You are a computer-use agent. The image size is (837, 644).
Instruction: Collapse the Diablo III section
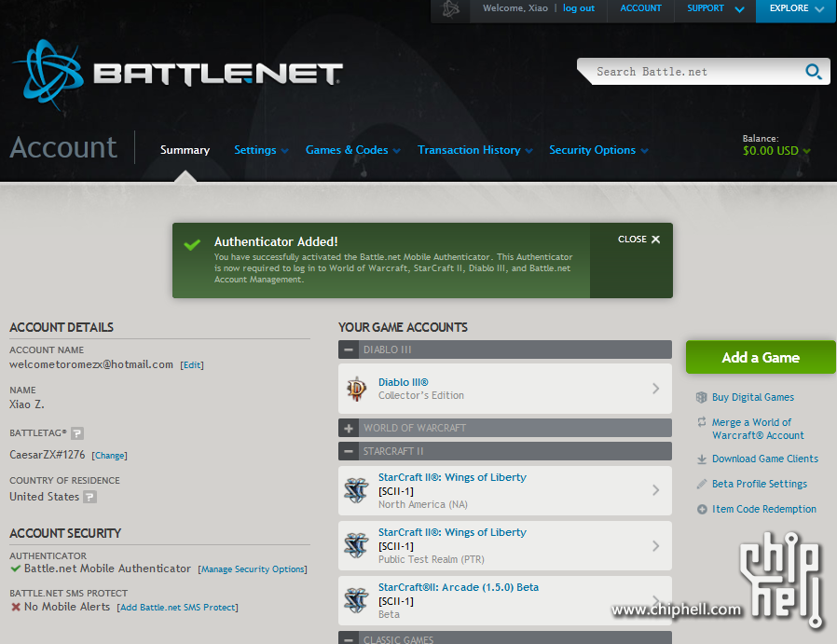pyautogui.click(x=349, y=350)
